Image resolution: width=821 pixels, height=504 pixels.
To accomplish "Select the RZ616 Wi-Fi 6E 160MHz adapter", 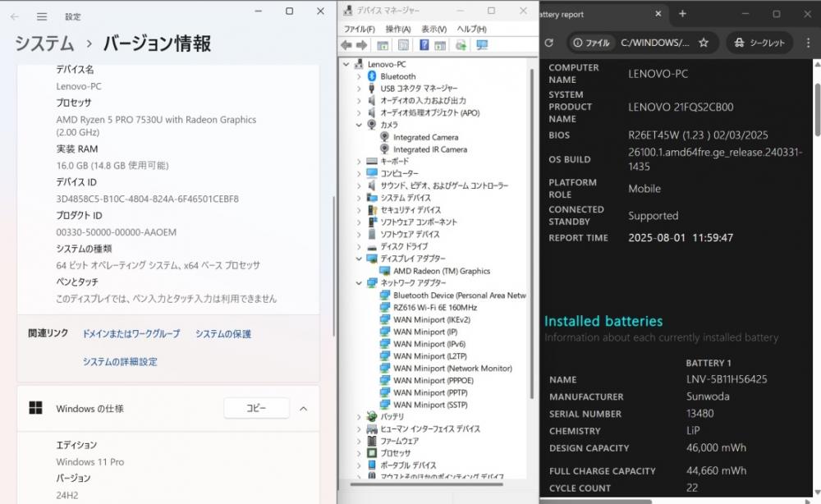I will click(x=434, y=308).
